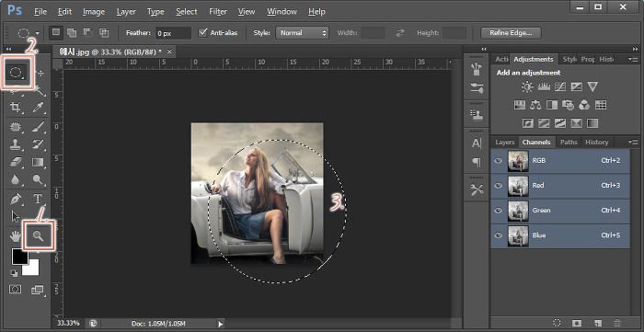Select the Magic Wand tool
The width and height of the screenshot is (644, 332).
[40, 90]
